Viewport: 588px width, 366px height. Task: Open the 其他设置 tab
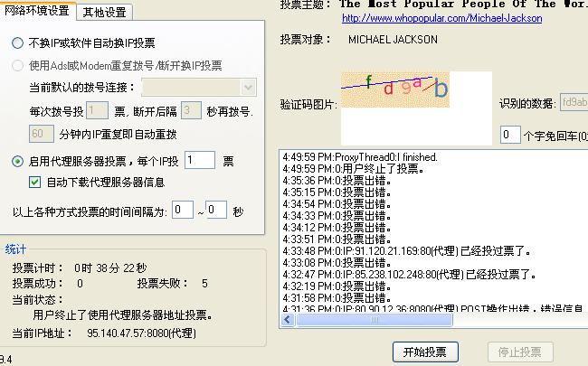[104, 12]
